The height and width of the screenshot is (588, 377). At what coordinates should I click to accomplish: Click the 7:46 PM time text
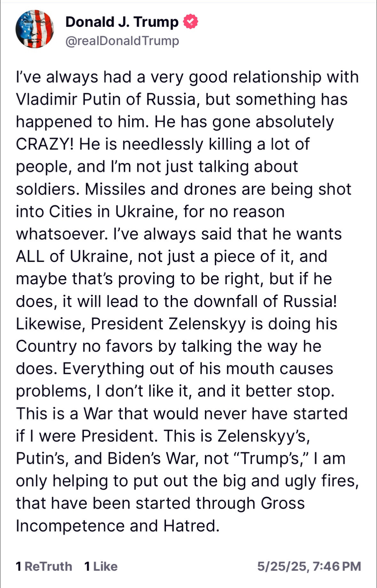pyautogui.click(x=337, y=566)
